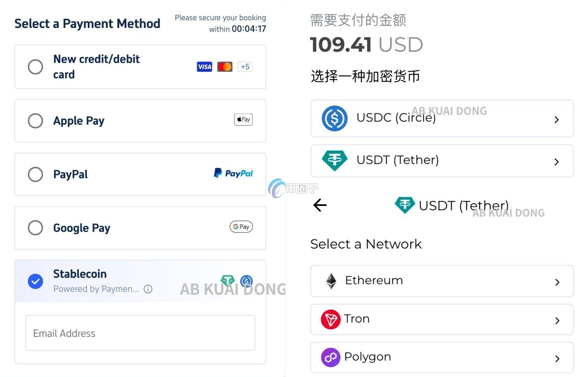588x377 pixels.
Task: Click the PayPal logo link
Action: coord(233,173)
